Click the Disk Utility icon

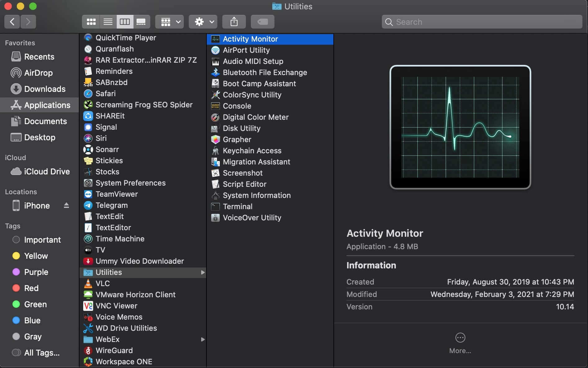coord(215,128)
